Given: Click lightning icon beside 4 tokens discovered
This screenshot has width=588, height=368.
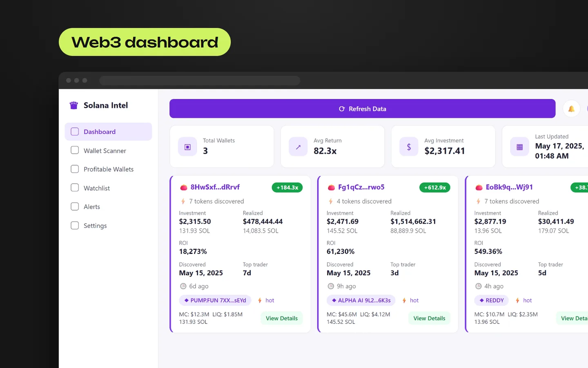Looking at the screenshot, I should tap(331, 201).
